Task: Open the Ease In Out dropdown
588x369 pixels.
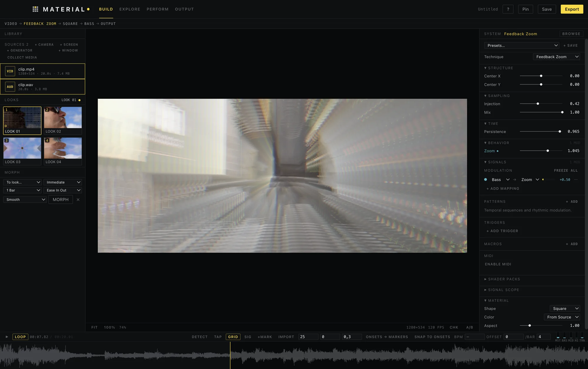Action: pyautogui.click(x=63, y=190)
